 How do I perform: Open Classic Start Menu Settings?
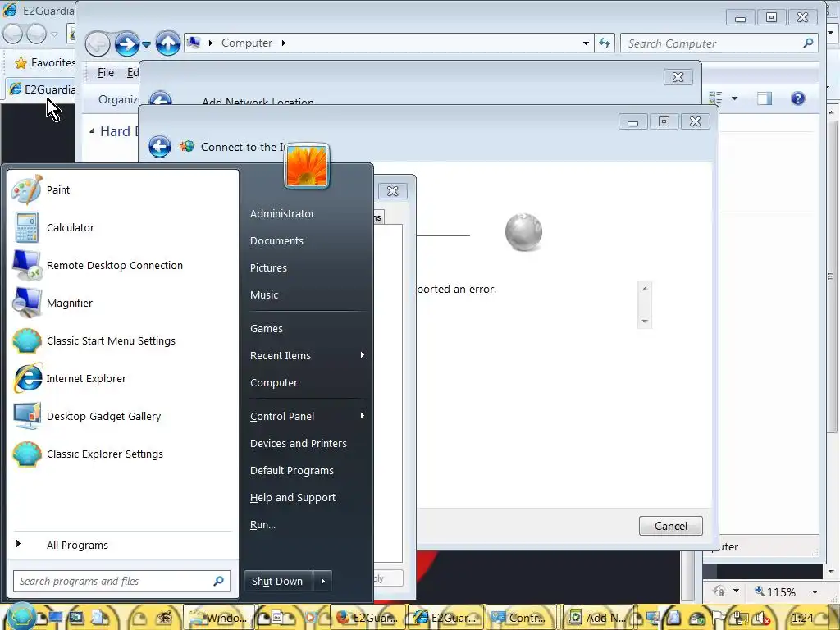coord(123,340)
